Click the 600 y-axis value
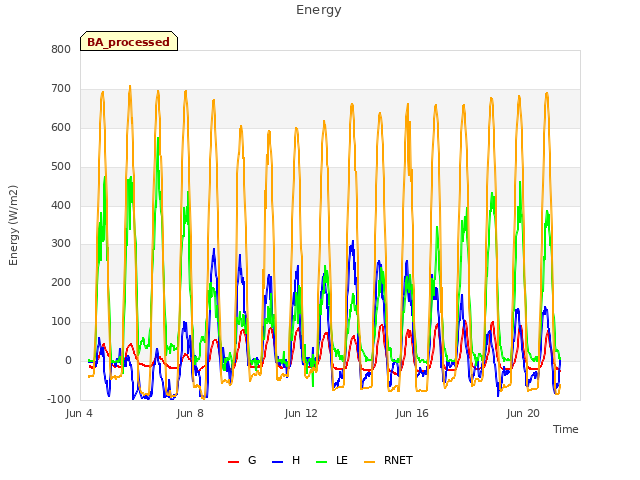This screenshot has height=480, width=640. point(61,128)
